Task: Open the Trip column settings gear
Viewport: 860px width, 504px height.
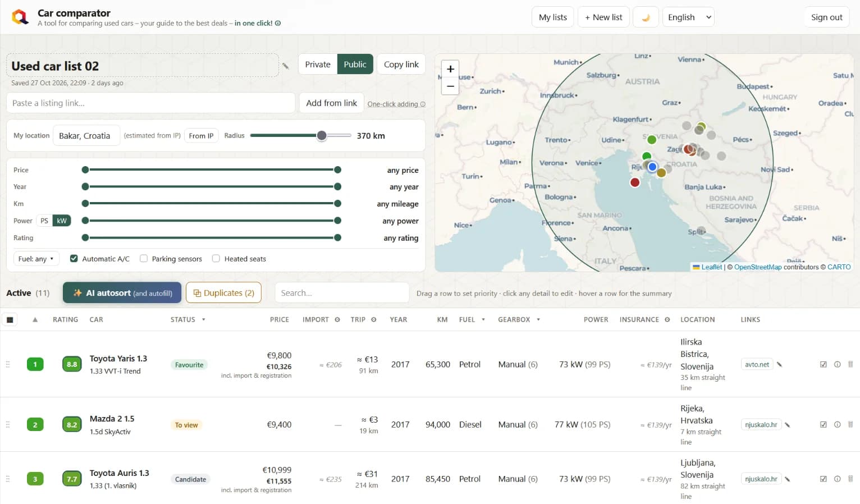Action: click(x=374, y=319)
